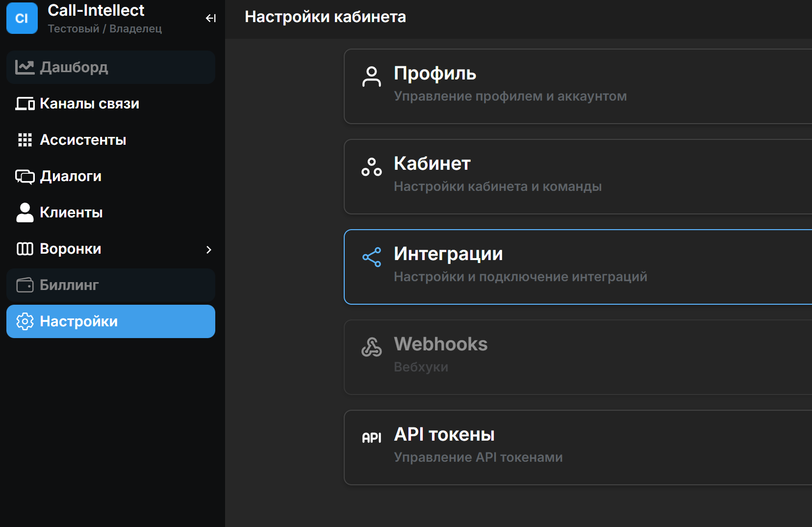The width and height of the screenshot is (812, 527).
Task: Collapse the sidebar with arrow icon
Action: click(211, 18)
